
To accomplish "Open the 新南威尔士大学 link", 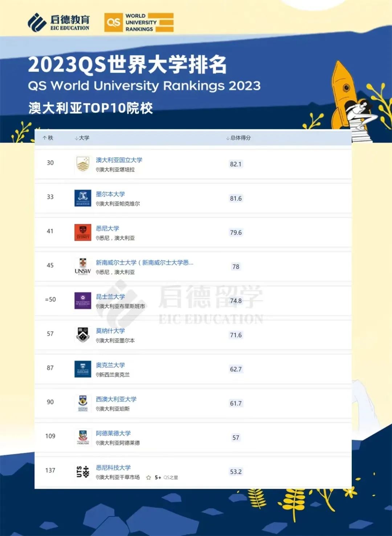I will (x=144, y=262).
